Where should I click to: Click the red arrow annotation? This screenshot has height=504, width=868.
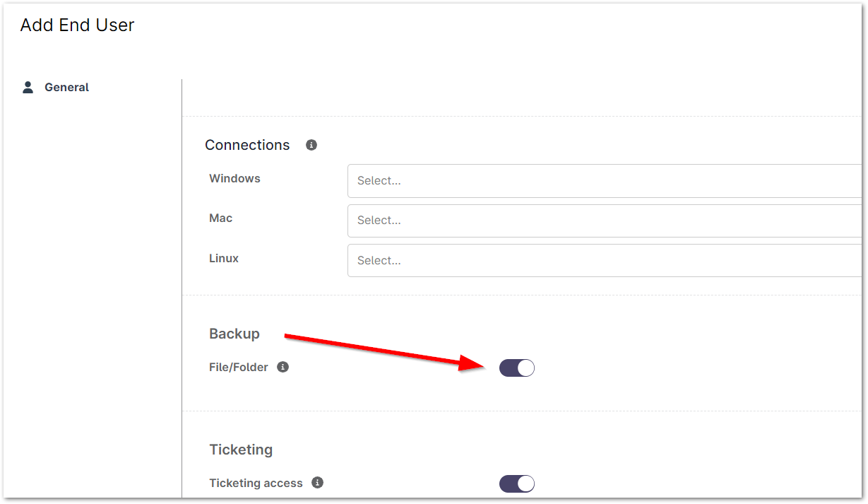[381, 351]
